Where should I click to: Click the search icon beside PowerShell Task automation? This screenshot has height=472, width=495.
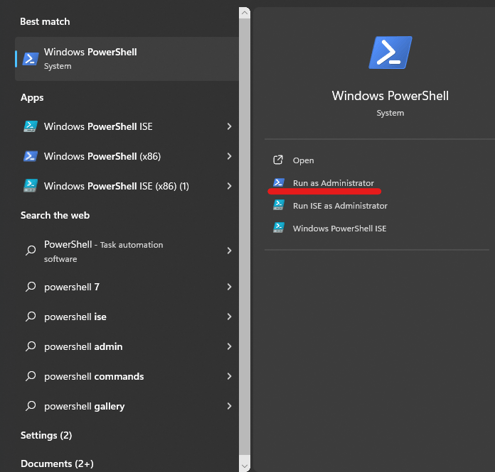pyautogui.click(x=31, y=250)
